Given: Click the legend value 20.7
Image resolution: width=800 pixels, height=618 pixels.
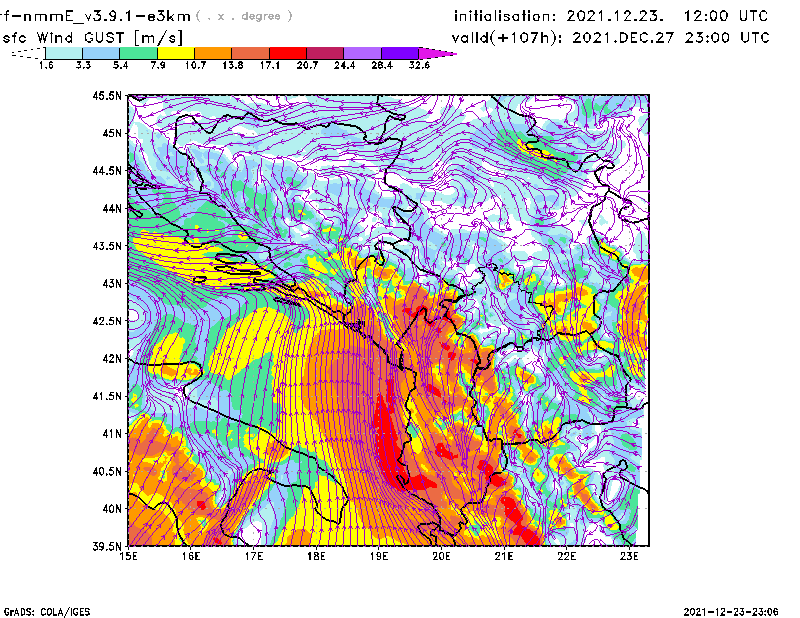Looking at the screenshot, I should pos(307,65).
